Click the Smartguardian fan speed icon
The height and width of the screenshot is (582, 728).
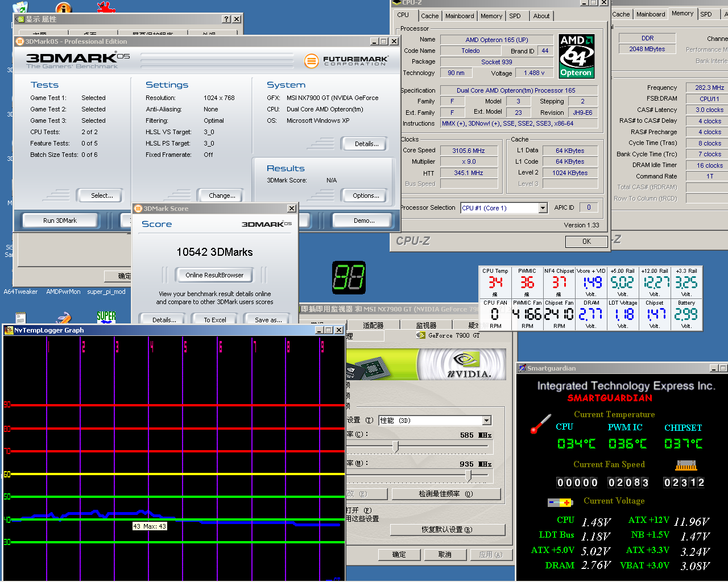click(686, 465)
